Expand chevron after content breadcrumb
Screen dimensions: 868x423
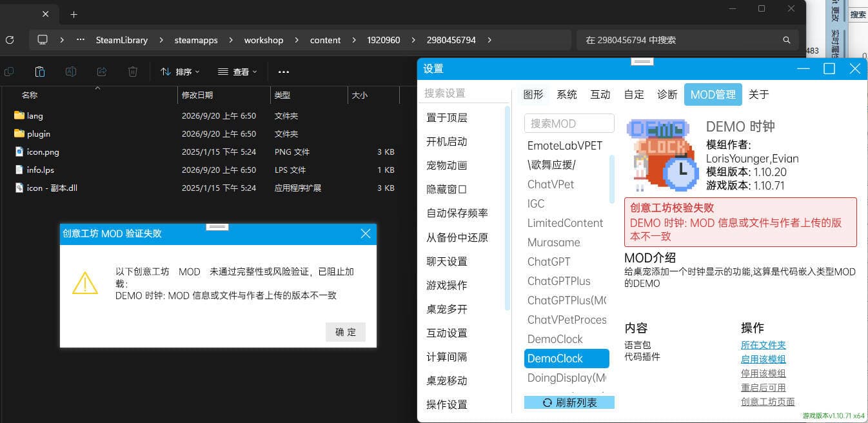[354, 40]
